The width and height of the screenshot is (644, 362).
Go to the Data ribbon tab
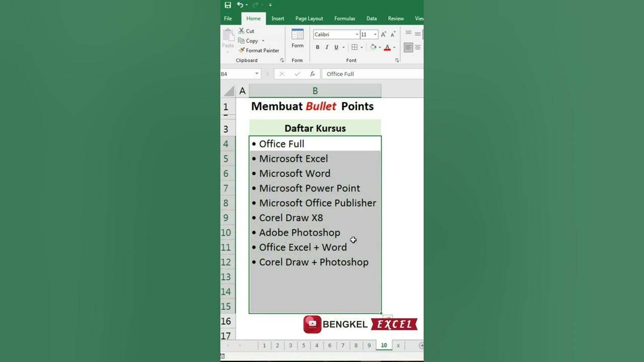(x=371, y=19)
